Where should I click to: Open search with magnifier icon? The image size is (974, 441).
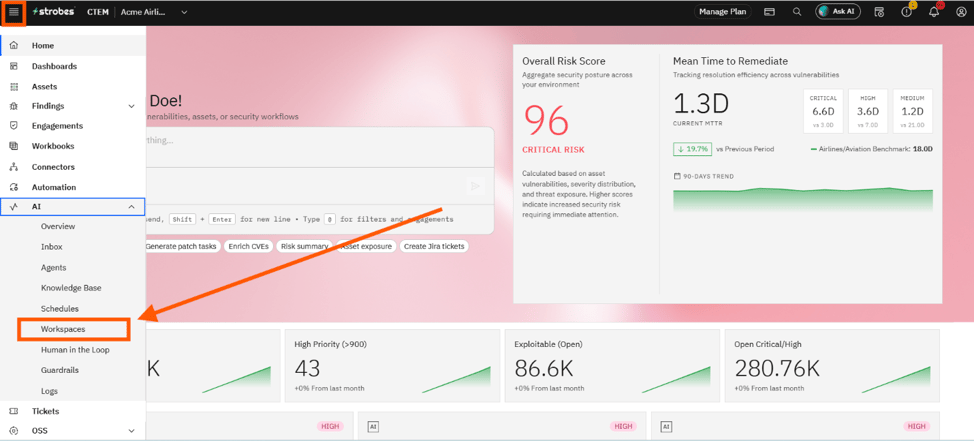coord(797,12)
